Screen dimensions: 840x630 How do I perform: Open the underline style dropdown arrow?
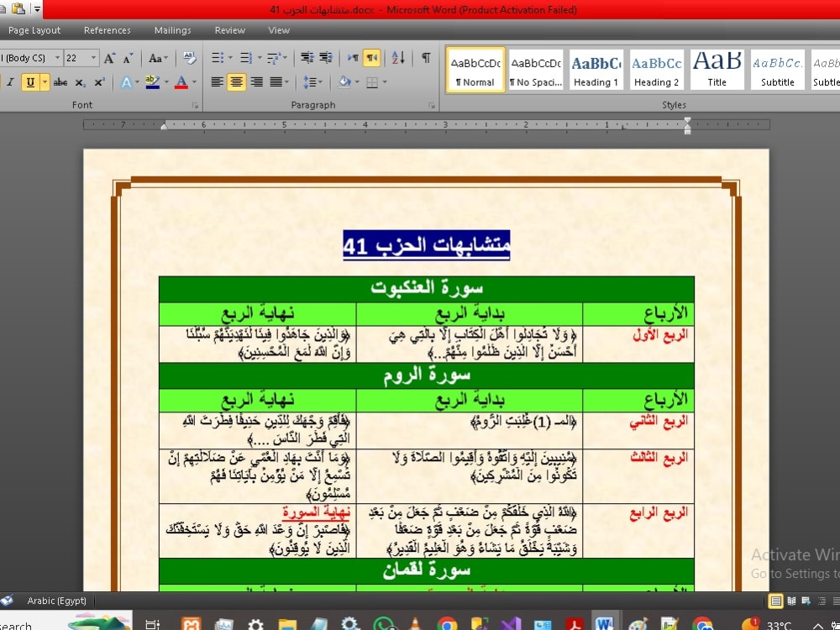[x=45, y=82]
